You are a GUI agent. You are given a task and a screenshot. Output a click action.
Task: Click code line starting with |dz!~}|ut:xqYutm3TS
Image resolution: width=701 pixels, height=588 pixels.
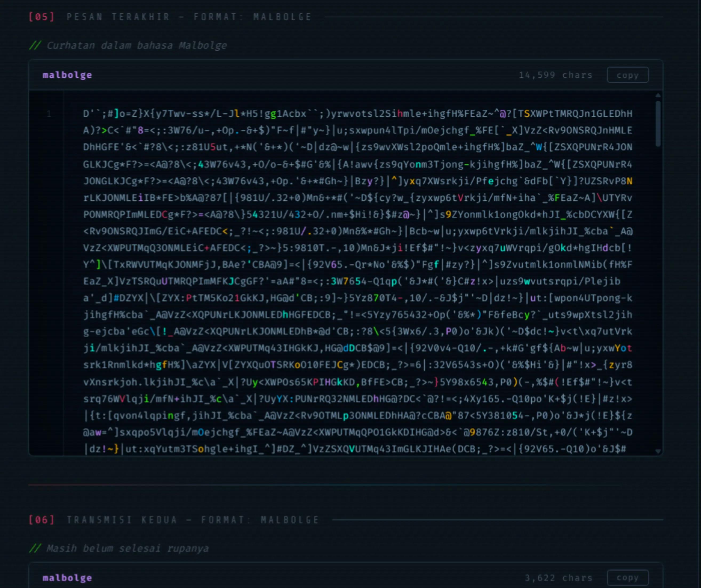[355, 449]
